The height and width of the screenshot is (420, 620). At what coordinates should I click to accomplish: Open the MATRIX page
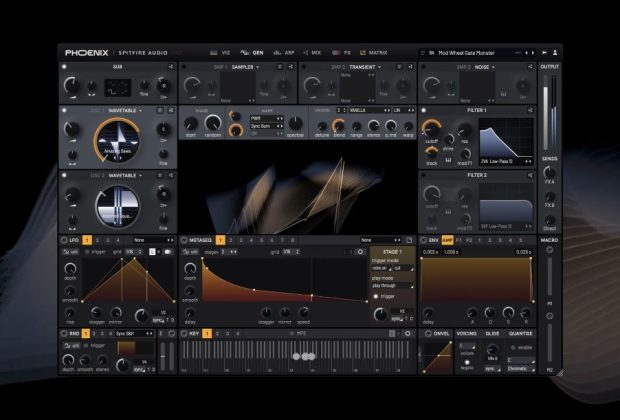click(x=373, y=53)
